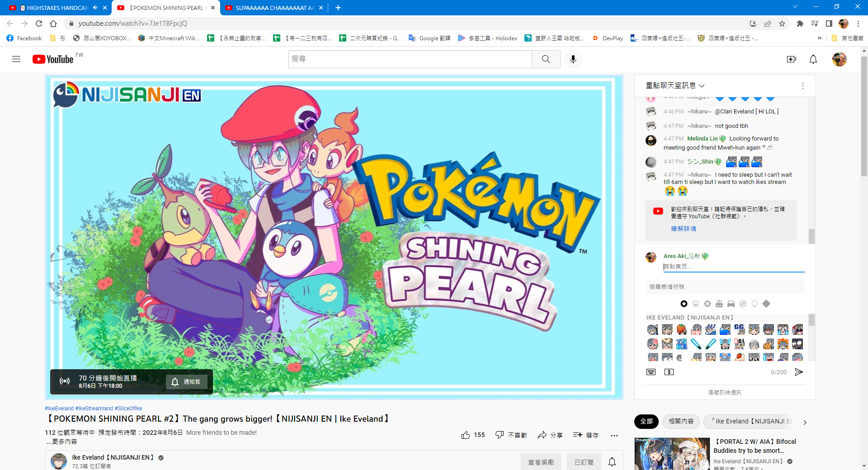Bookmark this page with the star
868x470 pixels.
782,23
